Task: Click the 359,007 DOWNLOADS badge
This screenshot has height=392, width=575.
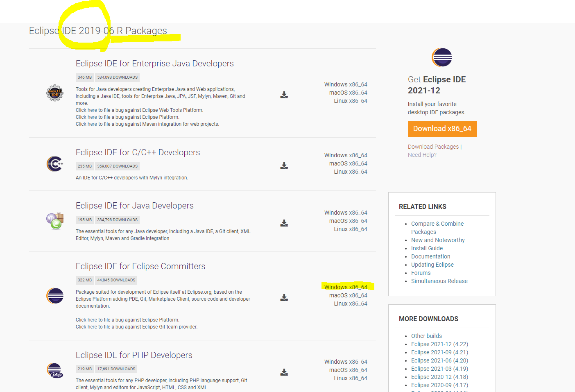Action: click(118, 166)
